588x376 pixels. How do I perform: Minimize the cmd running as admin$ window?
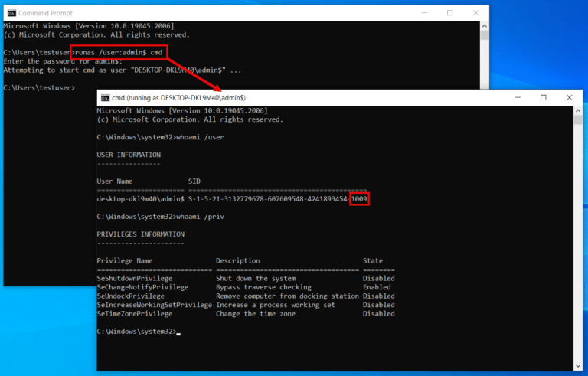click(x=518, y=97)
